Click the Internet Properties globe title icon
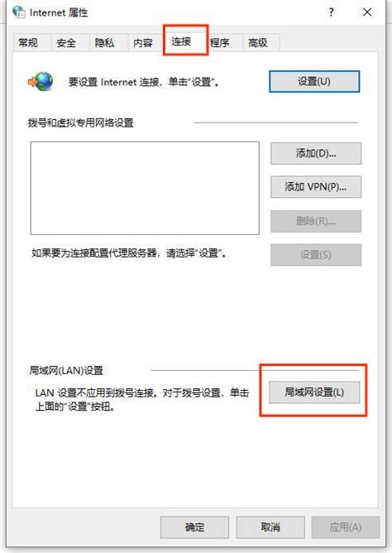The height and width of the screenshot is (553, 392). pos(19,12)
